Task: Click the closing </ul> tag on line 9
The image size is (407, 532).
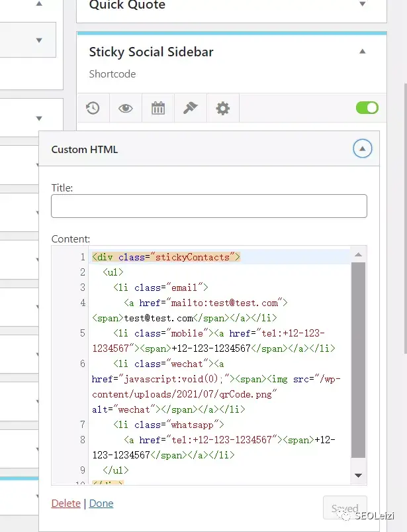Action: [x=116, y=470]
